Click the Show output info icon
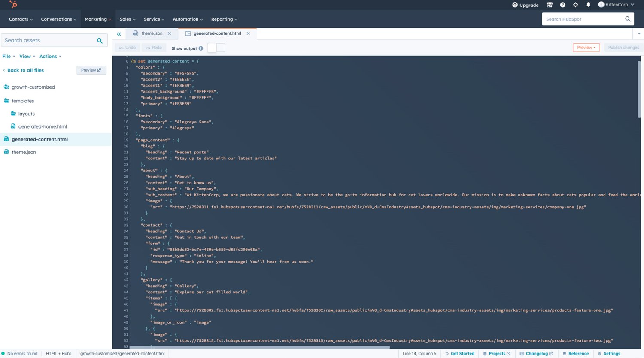Image resolution: width=644 pixels, height=358 pixels. point(201,48)
